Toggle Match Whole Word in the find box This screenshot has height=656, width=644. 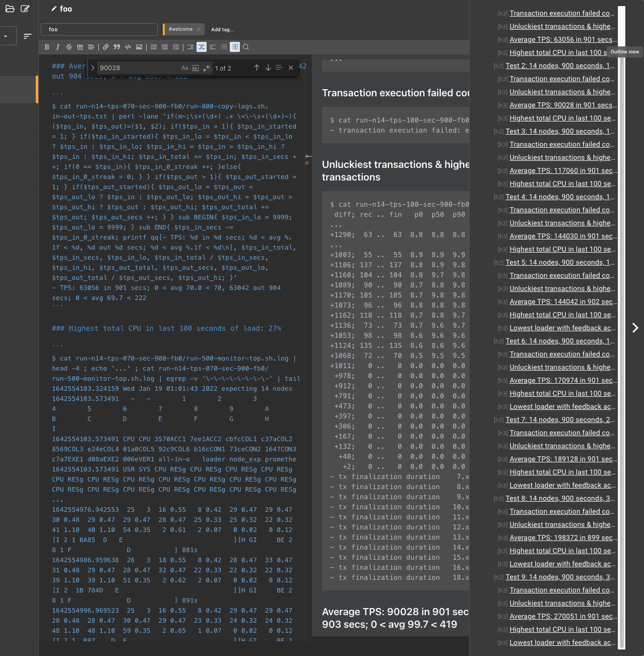[196, 68]
